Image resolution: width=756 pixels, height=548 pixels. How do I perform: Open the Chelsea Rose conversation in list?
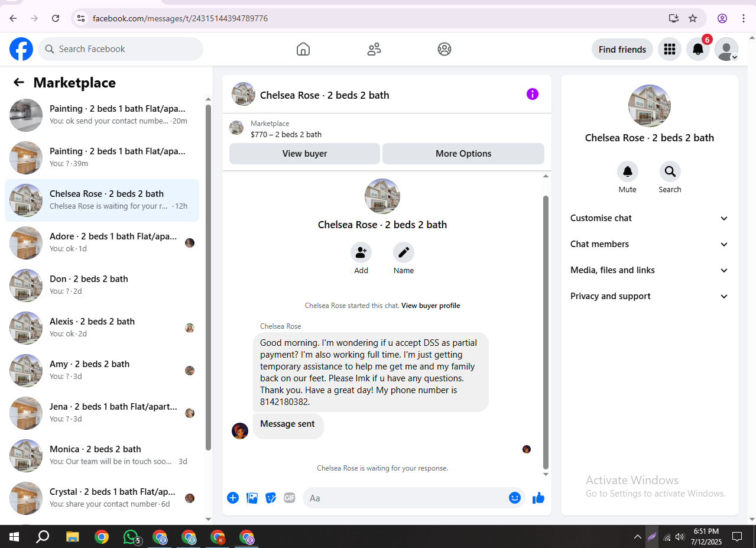coord(102,200)
